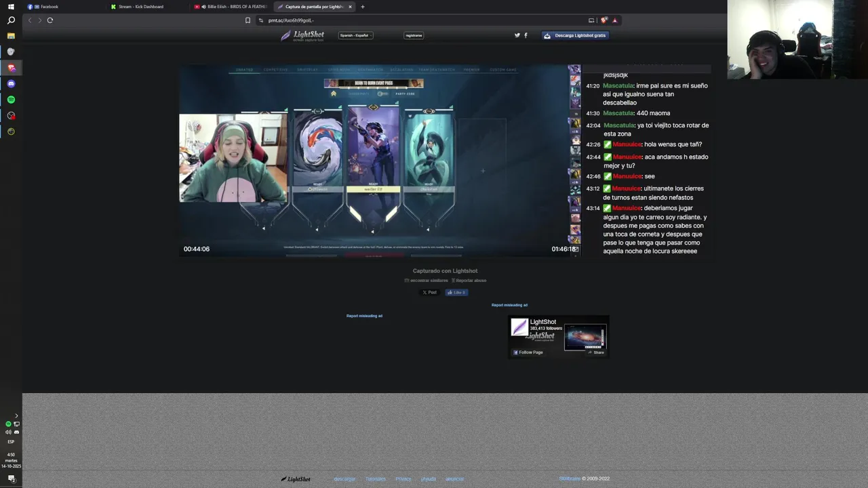
Task: Click the LightShot logo in page header
Action: (x=302, y=35)
